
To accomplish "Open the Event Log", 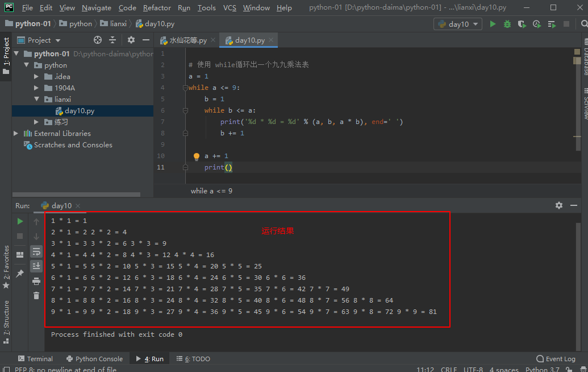I will 556,359.
